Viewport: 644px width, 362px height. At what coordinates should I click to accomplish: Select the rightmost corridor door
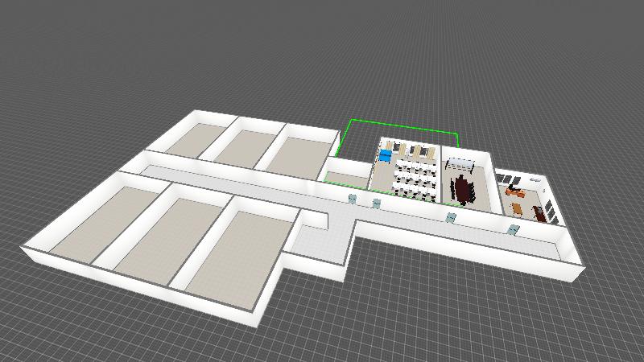(511, 229)
